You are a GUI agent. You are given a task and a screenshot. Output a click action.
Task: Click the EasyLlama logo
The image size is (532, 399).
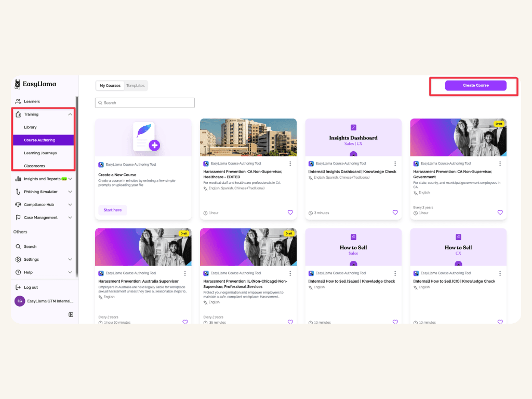click(x=36, y=84)
